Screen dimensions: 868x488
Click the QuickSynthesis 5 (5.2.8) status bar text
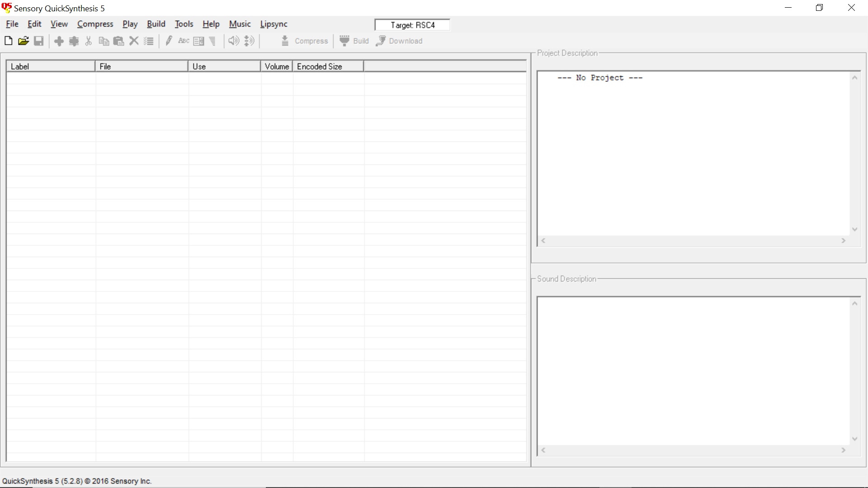77,481
